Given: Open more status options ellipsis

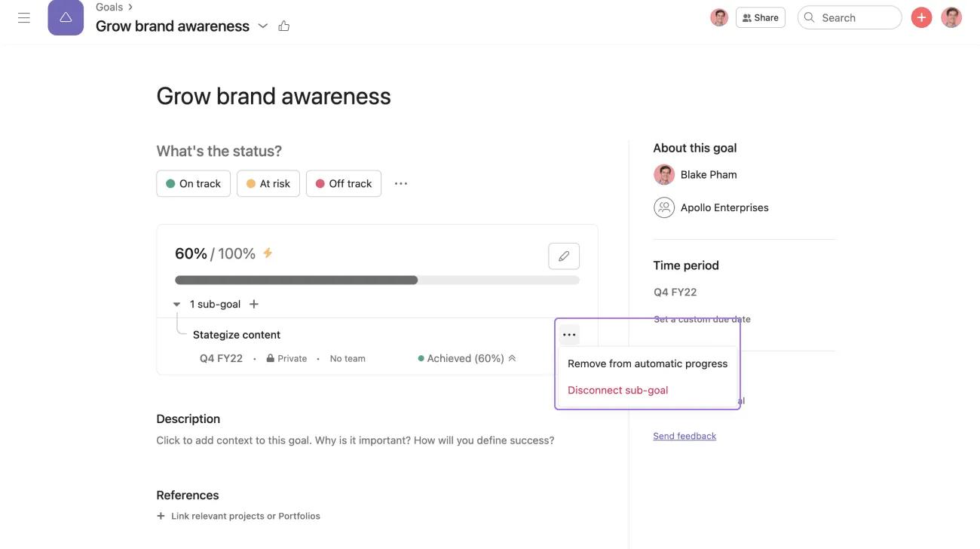Looking at the screenshot, I should click(401, 183).
